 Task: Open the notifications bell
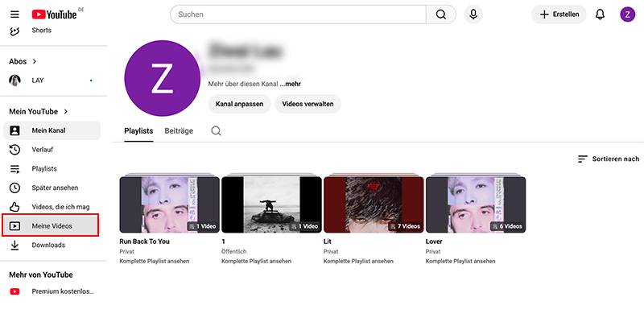click(600, 14)
